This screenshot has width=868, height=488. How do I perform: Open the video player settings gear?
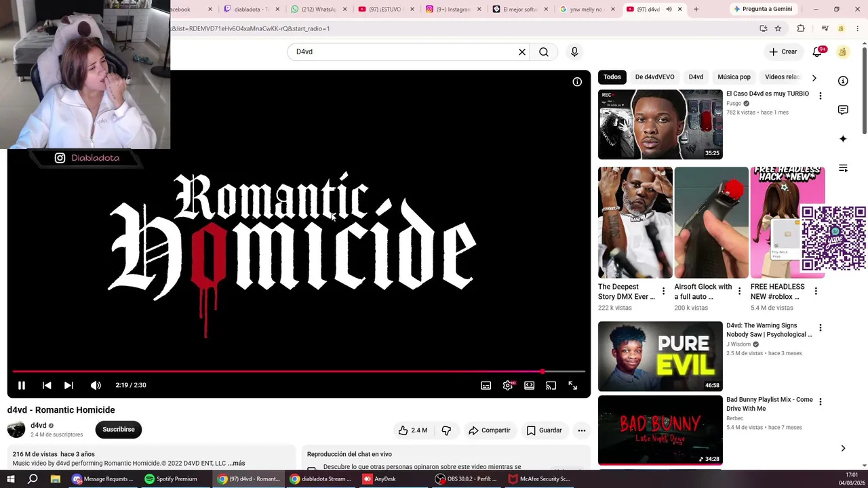507,385
